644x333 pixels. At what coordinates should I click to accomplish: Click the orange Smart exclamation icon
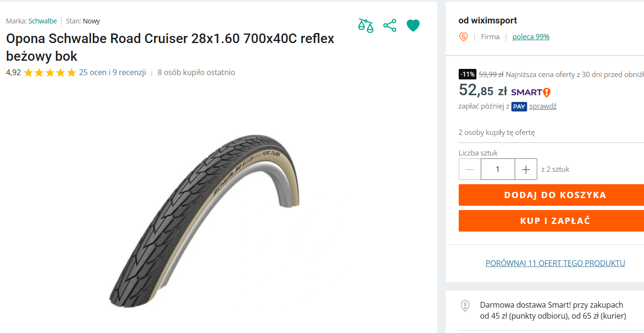point(547,92)
